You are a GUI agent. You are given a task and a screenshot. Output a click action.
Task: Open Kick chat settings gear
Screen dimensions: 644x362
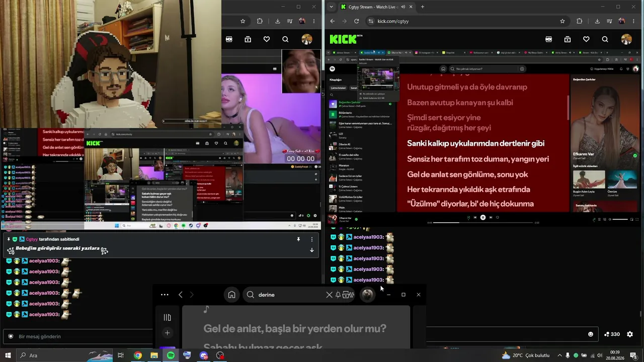point(629,334)
